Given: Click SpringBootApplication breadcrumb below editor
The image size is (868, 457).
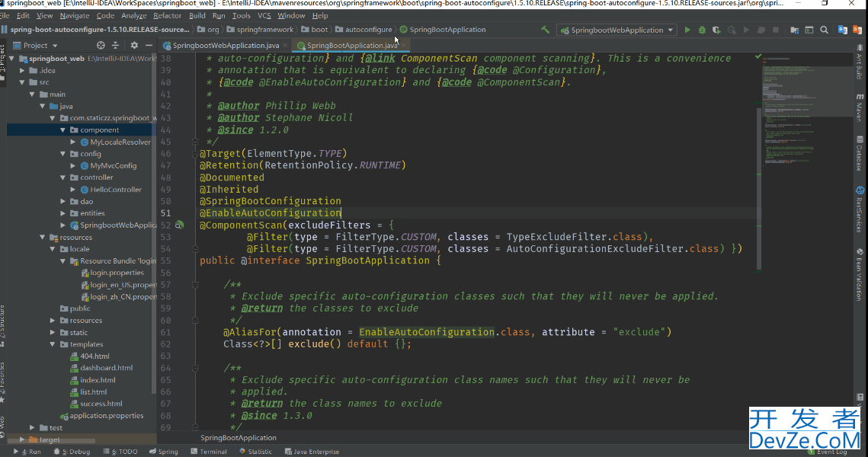Looking at the screenshot, I should click(238, 438).
